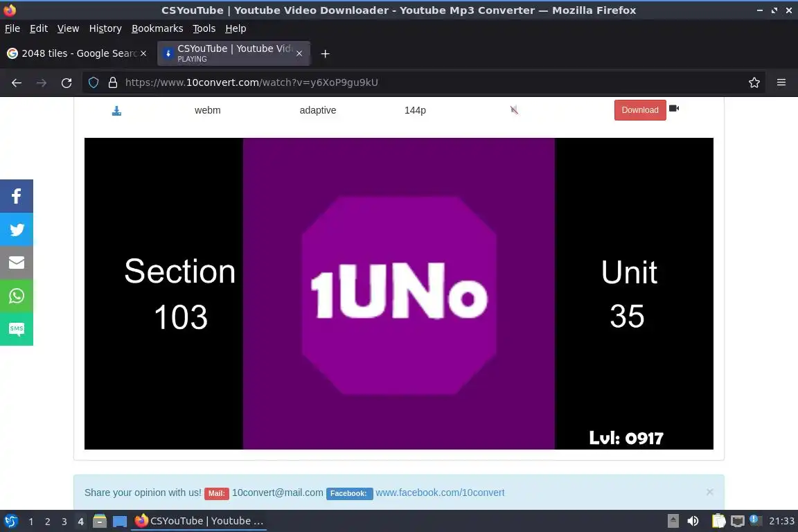Go back to the previous page
This screenshot has height=532, width=798.
coord(17,82)
